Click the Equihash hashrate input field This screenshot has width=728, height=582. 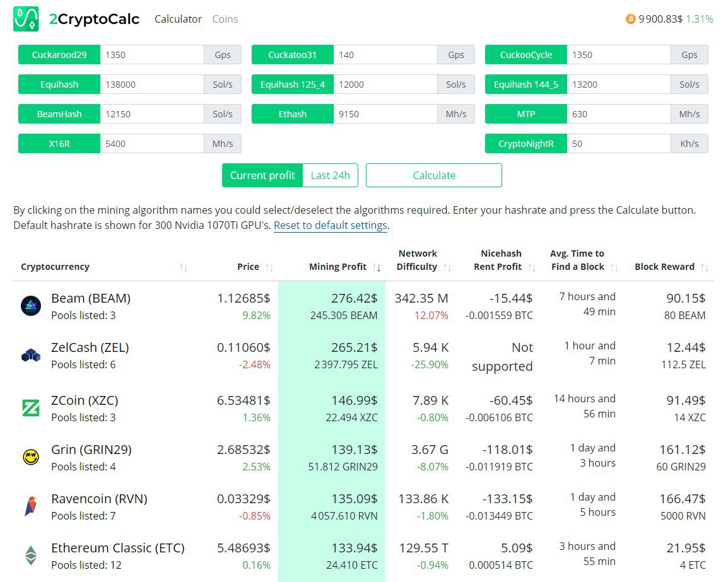pos(151,84)
